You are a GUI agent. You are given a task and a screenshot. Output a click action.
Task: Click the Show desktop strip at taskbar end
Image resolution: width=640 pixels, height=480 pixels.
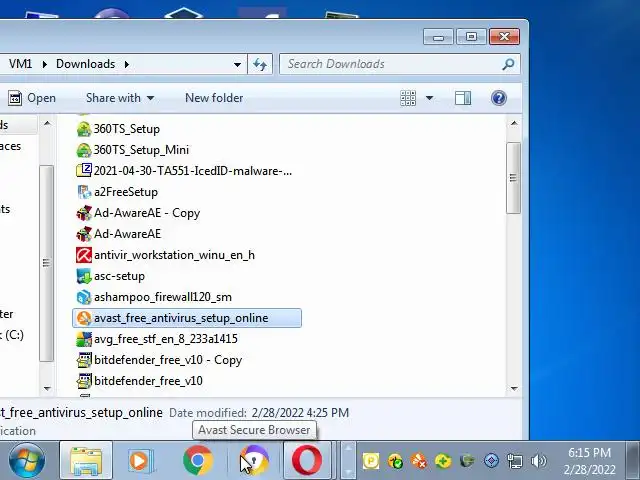click(x=633, y=460)
